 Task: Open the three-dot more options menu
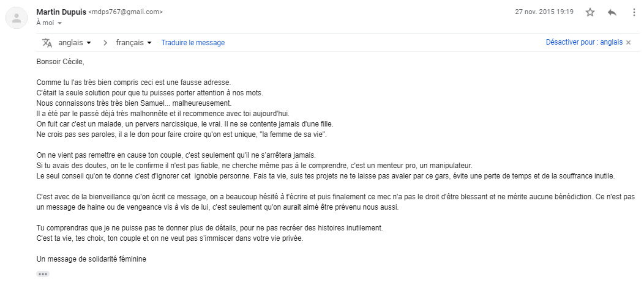(633, 12)
